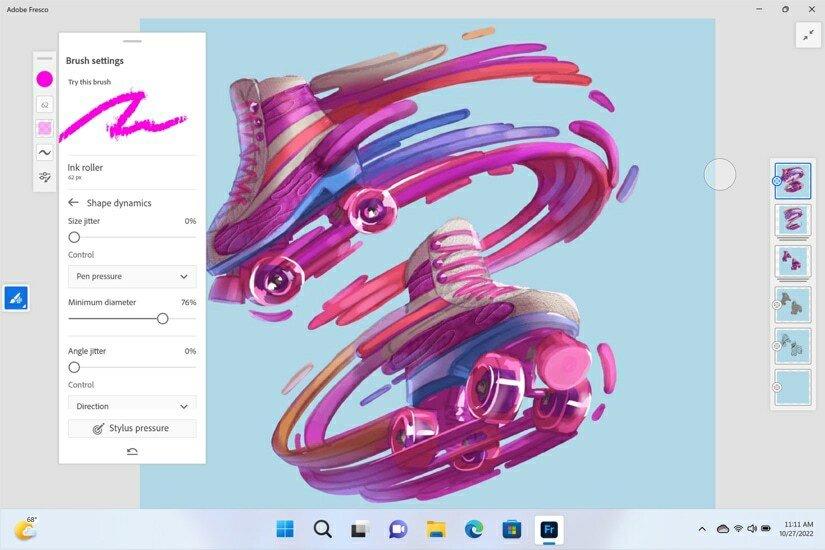Open Task View from taskbar
This screenshot has width=825, height=550.
click(x=360, y=529)
